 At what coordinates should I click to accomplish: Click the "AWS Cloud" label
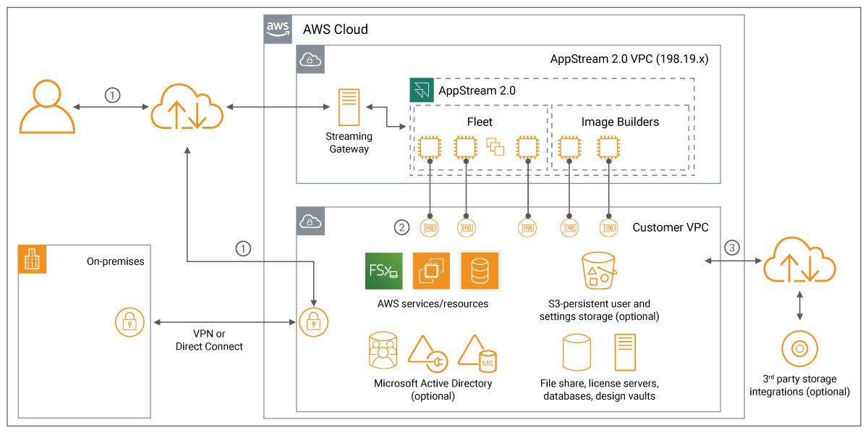(336, 30)
